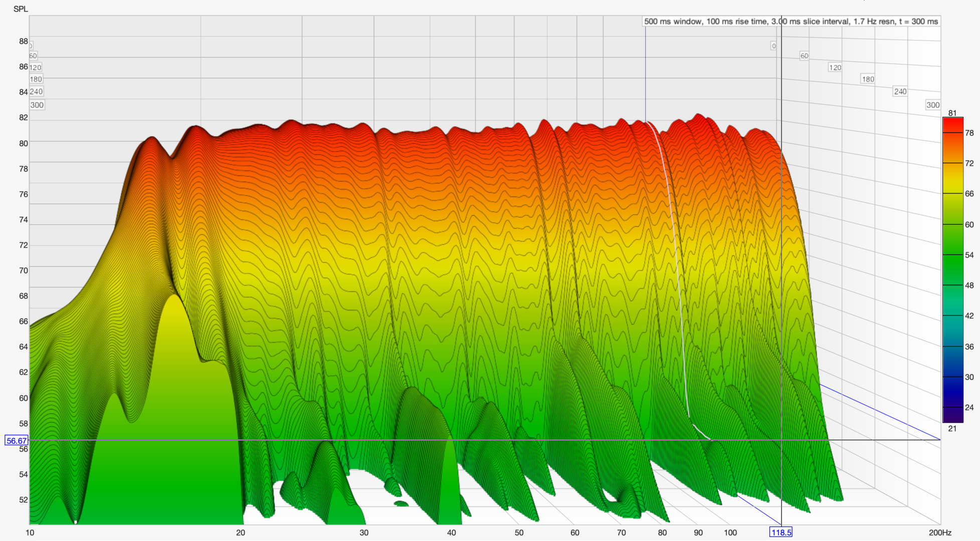Screen dimensions: 980x541
Task: Click the left-side 180 ms time label
Action: [x=36, y=79]
